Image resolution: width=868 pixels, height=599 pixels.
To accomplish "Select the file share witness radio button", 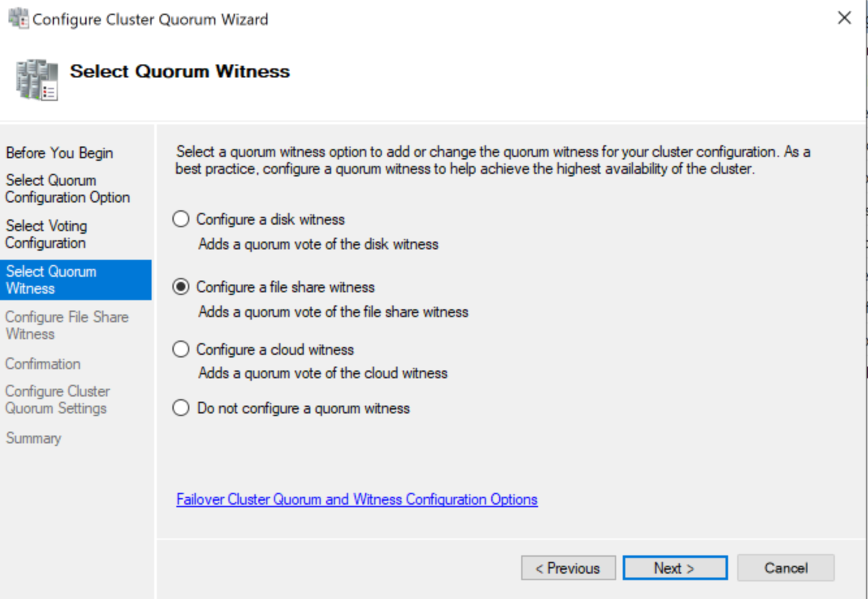I will pyautogui.click(x=181, y=287).
